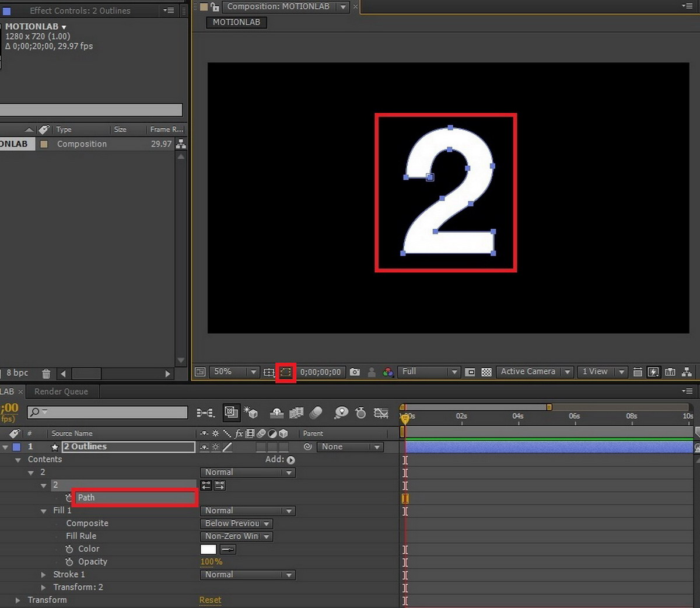Set reverse path direction button left
The image size is (700, 608).
click(206, 485)
